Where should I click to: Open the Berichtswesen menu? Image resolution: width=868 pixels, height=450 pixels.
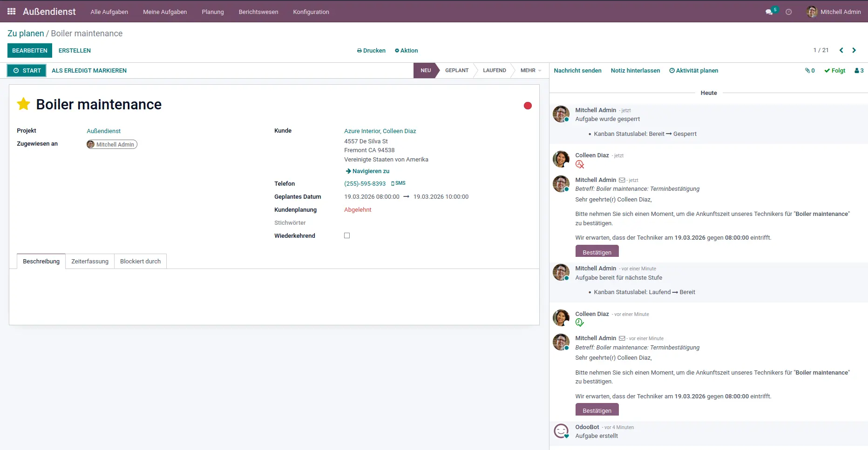pos(258,12)
